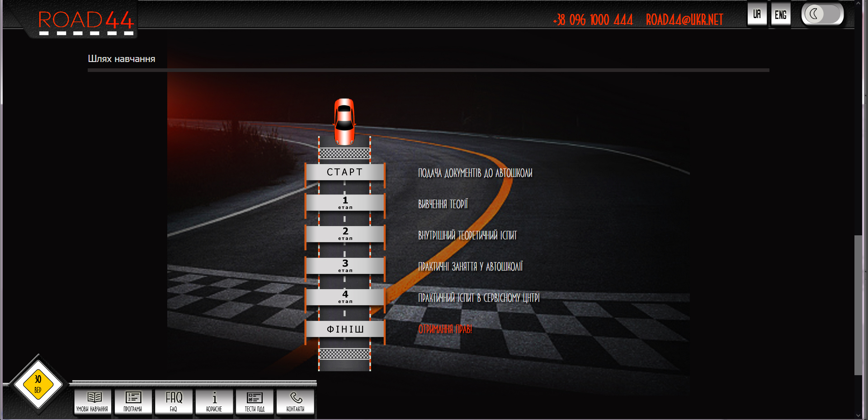The width and height of the screenshot is (868, 420).
Task: Click the yellow diamond road sign date badge
Action: pyautogui.click(x=38, y=384)
